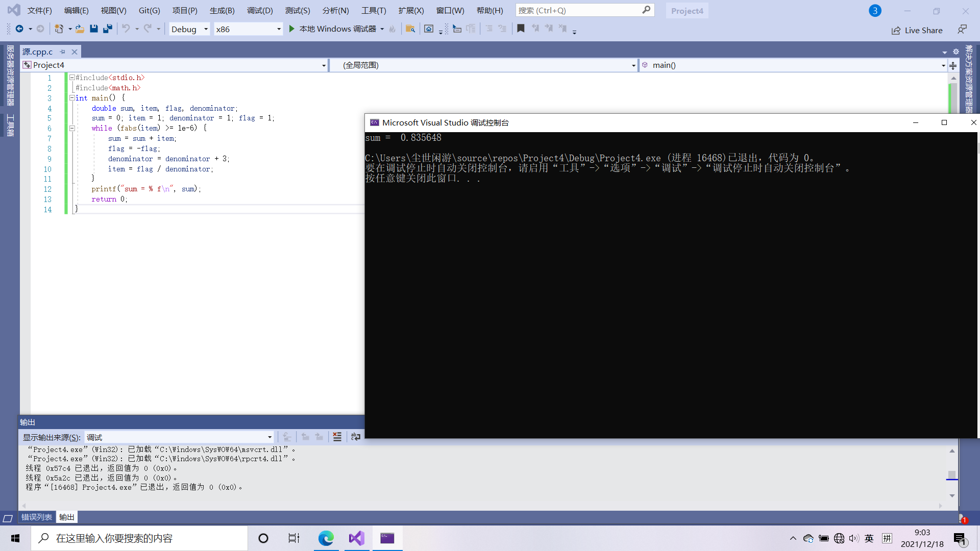Open Microsoft Edge from the taskbar
This screenshot has height=551, width=980.
tap(326, 538)
